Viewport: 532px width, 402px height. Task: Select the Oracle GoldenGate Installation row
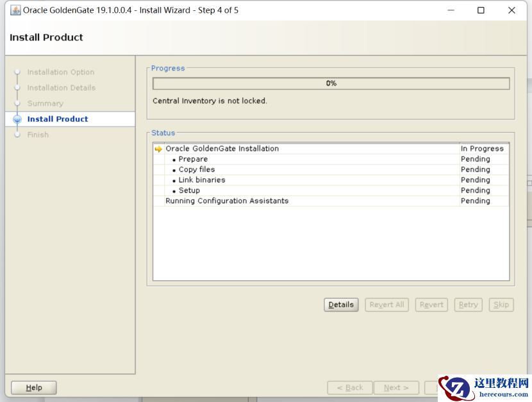coord(331,149)
